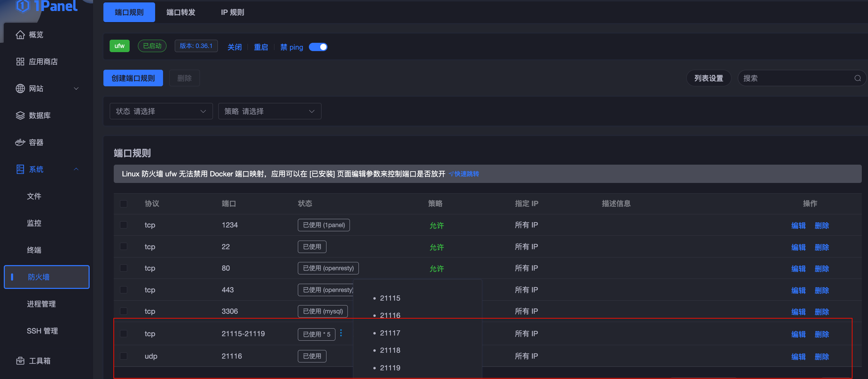Select the checkbox for port 80 row
868x379 pixels.
[124, 268]
